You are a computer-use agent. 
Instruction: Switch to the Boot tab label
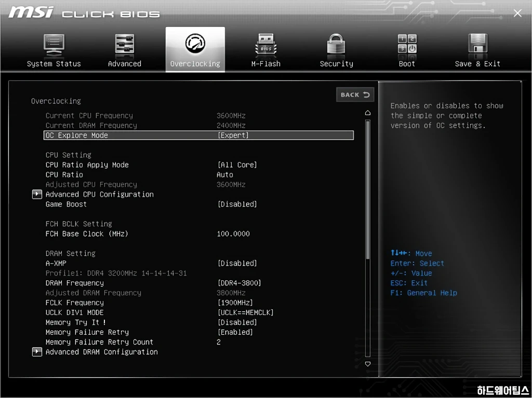click(x=407, y=64)
